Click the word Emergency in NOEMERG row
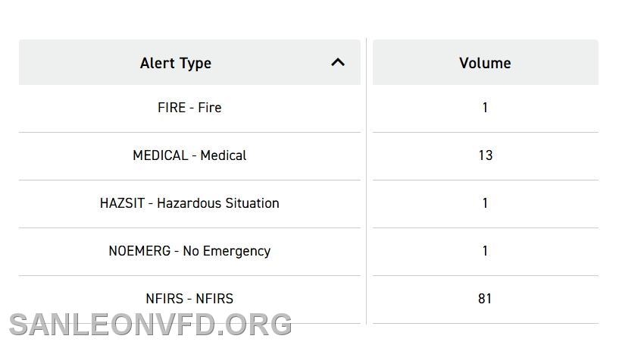Image resolution: width=644 pixels, height=342 pixels. (236, 251)
